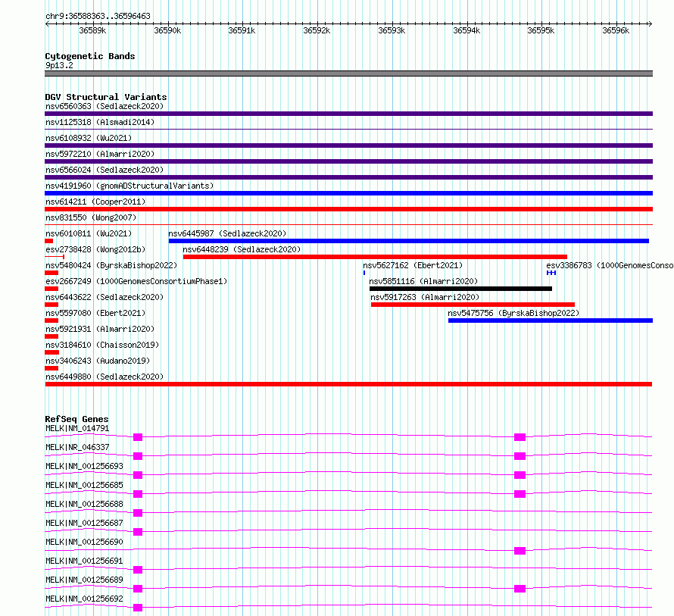
Task: Click the left exon box of MELK|NM_014791
Action: pos(138,437)
